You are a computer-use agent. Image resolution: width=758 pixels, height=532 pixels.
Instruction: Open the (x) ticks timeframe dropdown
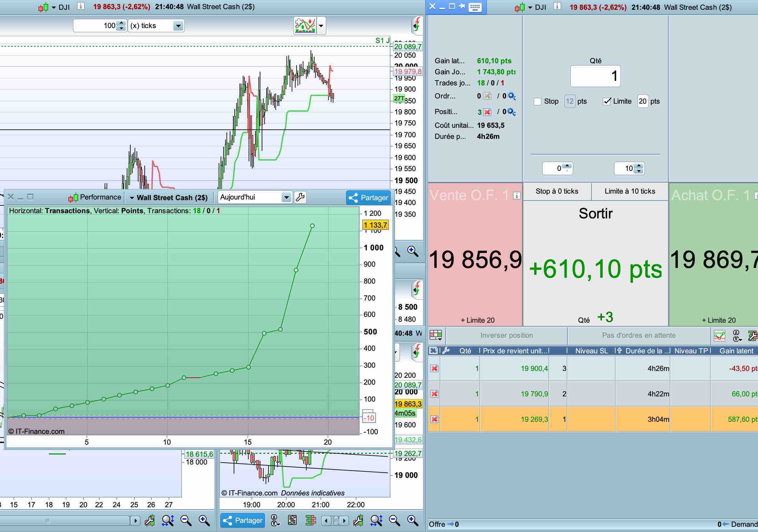click(x=178, y=26)
